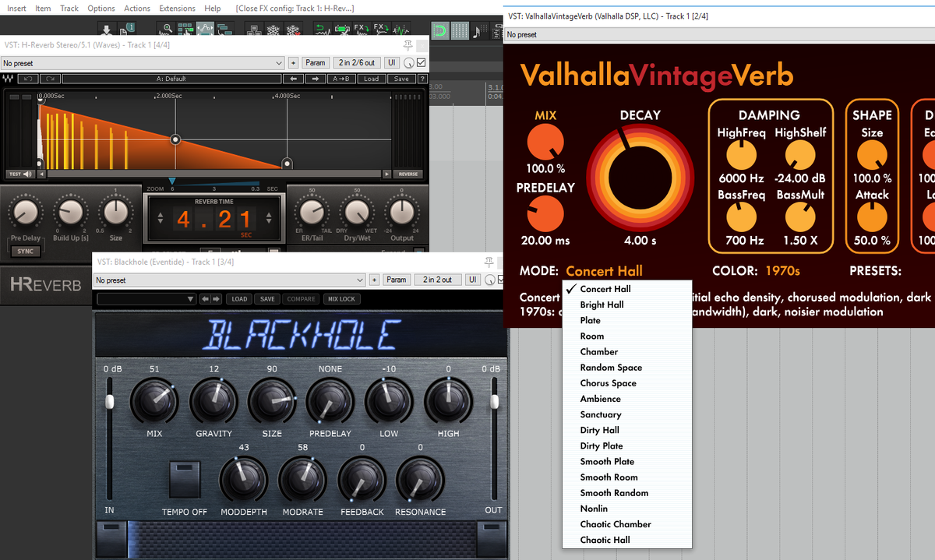This screenshot has width=935, height=560.
Task: Toggle H-Reverb Pre Delay SYNC
Action: 25,251
